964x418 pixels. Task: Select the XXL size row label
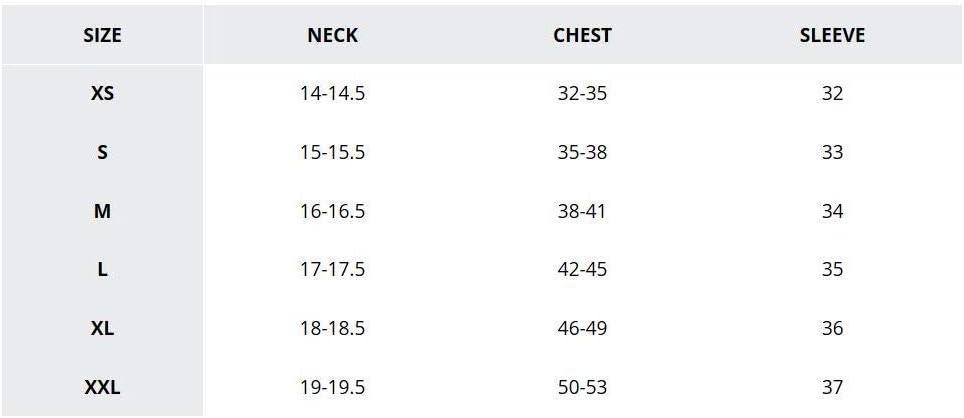coord(102,387)
